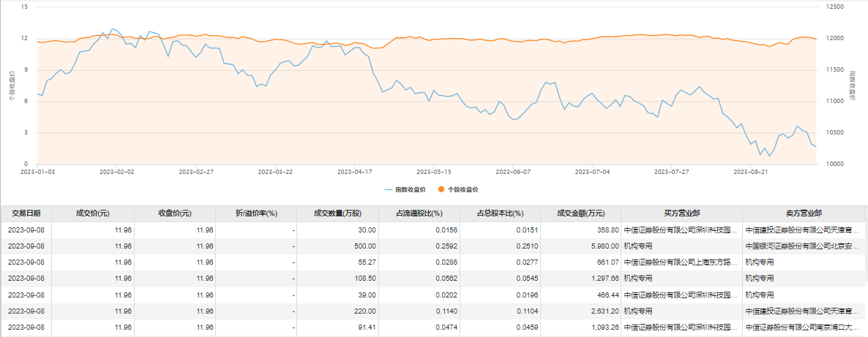The height and width of the screenshot is (337, 868).
Task: Select the 2023-03-22 x-axis date label
Action: (275, 172)
